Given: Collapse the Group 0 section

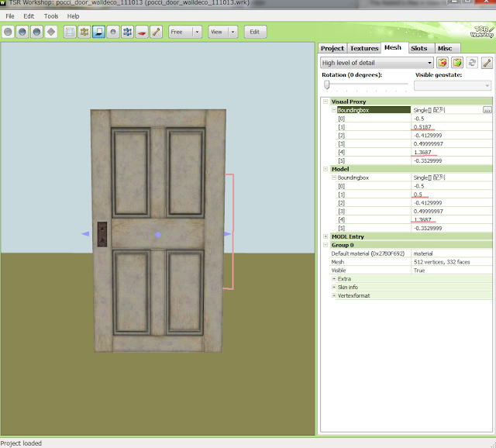Looking at the screenshot, I should point(325,245).
